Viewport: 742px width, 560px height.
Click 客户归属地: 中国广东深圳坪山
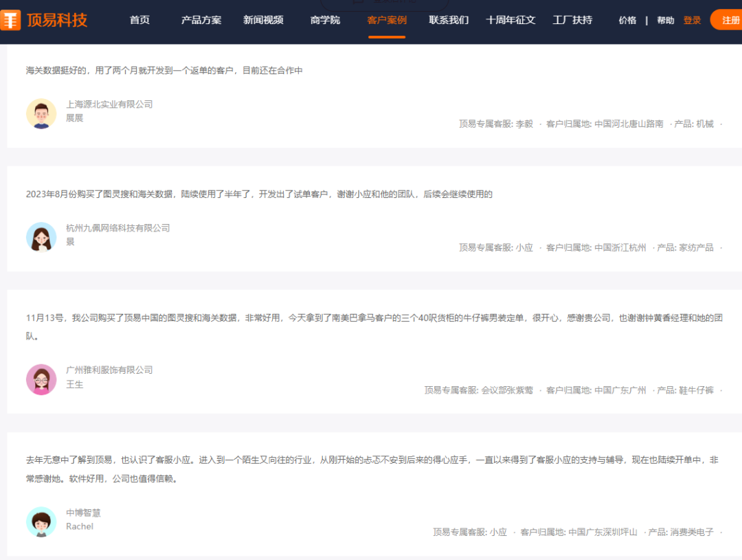point(578,532)
